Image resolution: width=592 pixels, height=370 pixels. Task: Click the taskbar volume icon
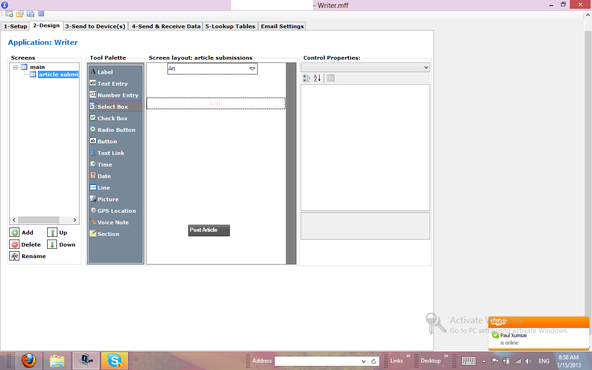[529, 361]
